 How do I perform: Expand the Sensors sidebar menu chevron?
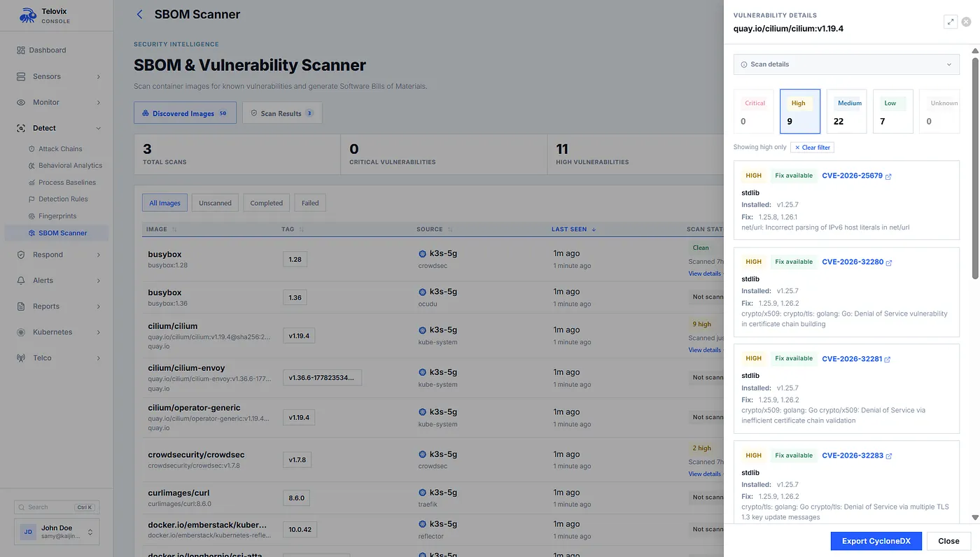[x=98, y=76]
